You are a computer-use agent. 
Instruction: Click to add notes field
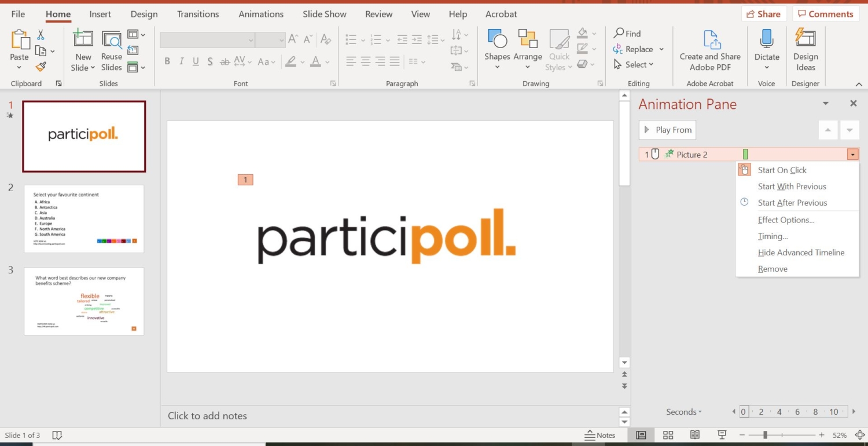(389, 416)
